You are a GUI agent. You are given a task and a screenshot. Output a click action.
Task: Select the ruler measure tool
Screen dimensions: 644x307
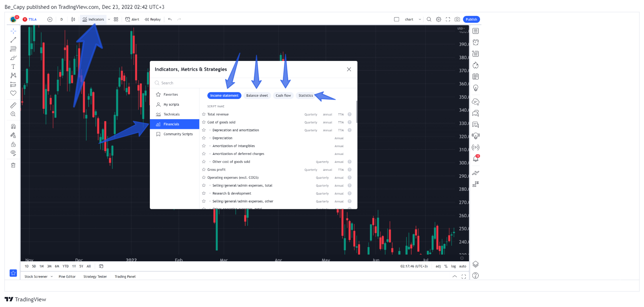(x=13, y=105)
